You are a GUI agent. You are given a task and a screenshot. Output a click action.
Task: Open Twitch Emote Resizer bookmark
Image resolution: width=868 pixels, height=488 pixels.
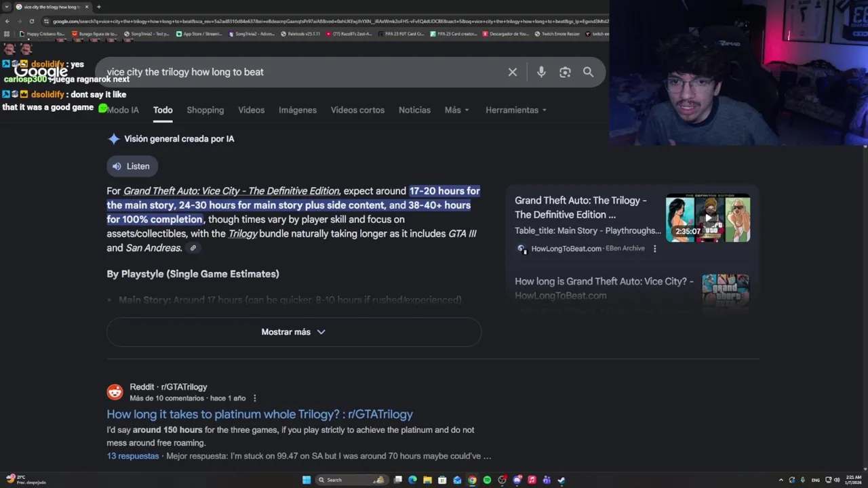557,33
